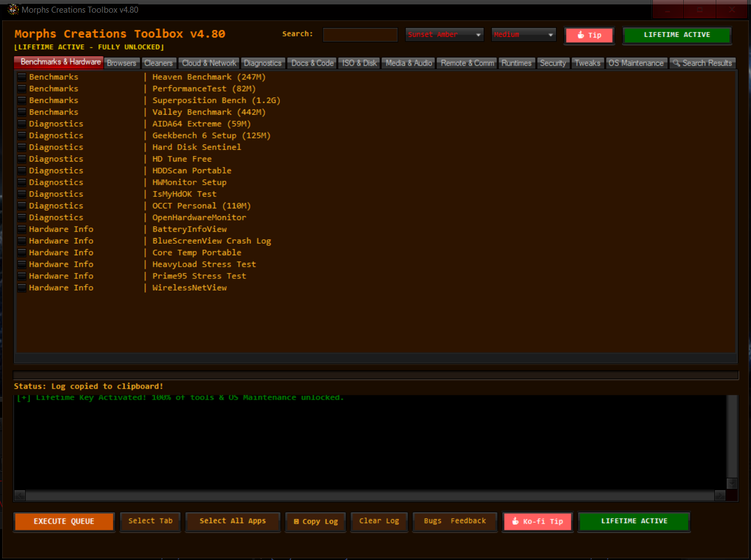751x560 pixels.
Task: Open the Security tab
Action: click(x=553, y=63)
